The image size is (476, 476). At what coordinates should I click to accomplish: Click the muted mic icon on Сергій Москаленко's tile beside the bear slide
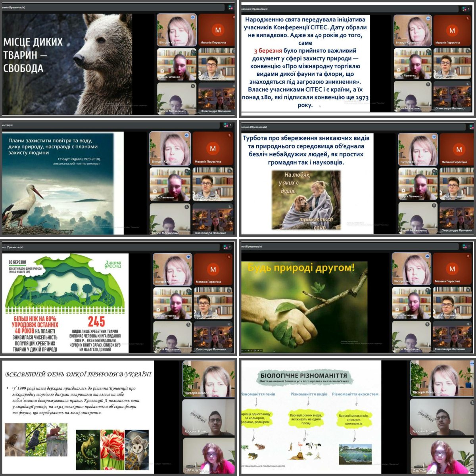[193, 86]
